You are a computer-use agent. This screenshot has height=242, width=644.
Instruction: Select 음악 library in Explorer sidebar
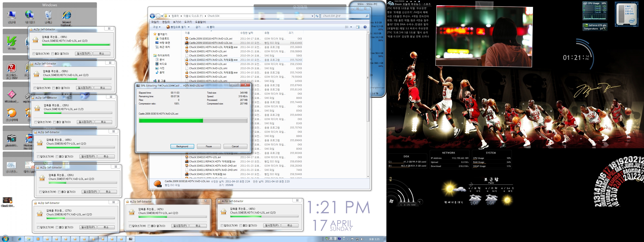[160, 72]
